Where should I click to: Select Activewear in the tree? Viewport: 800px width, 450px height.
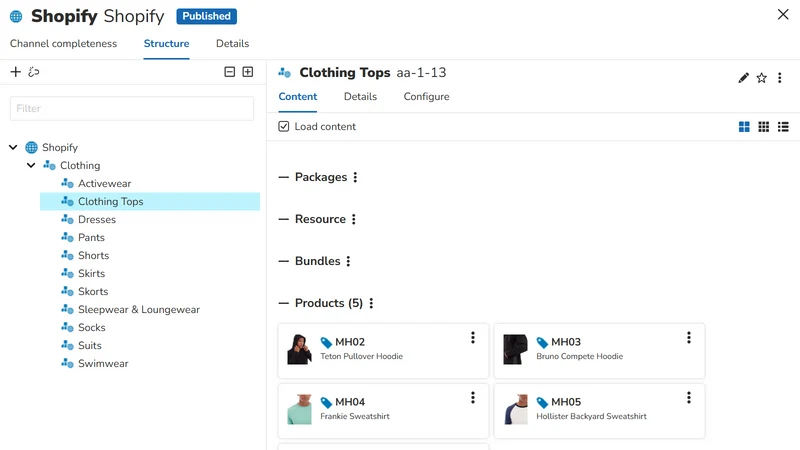105,184
